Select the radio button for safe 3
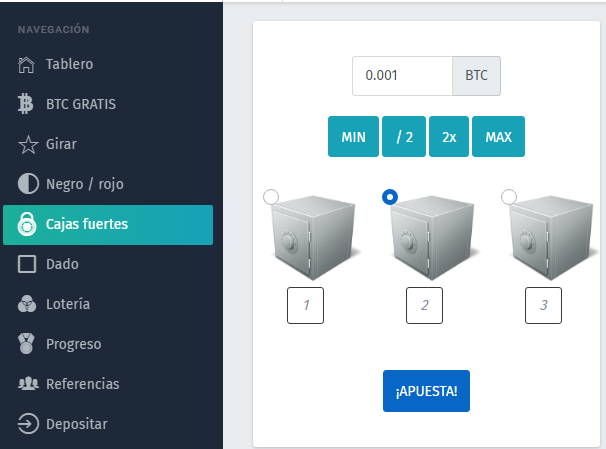 (x=509, y=197)
